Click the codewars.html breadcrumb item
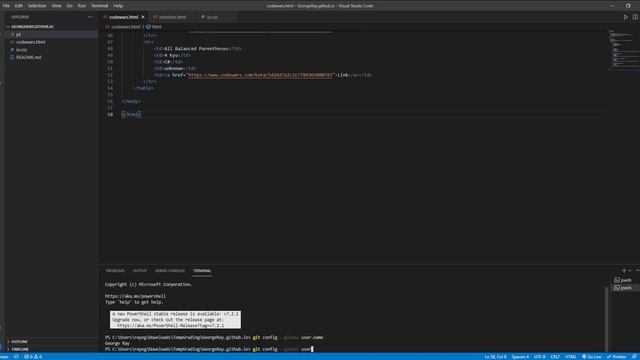640x360 pixels. pos(125,27)
